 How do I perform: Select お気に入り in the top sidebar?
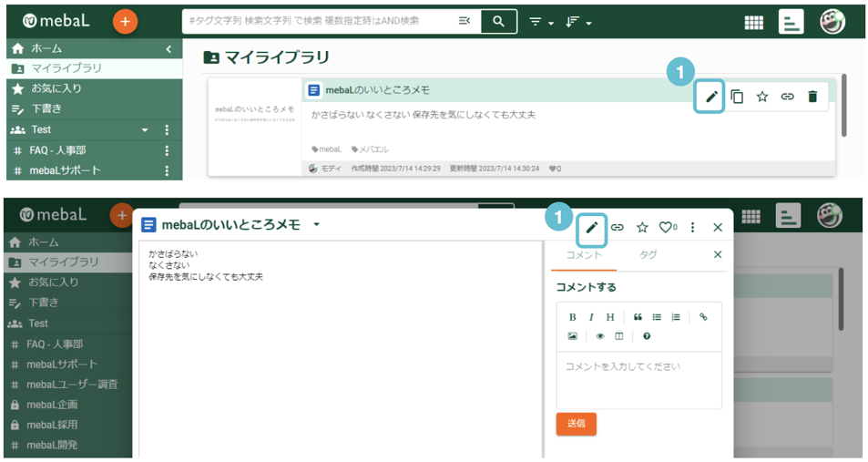(55, 88)
